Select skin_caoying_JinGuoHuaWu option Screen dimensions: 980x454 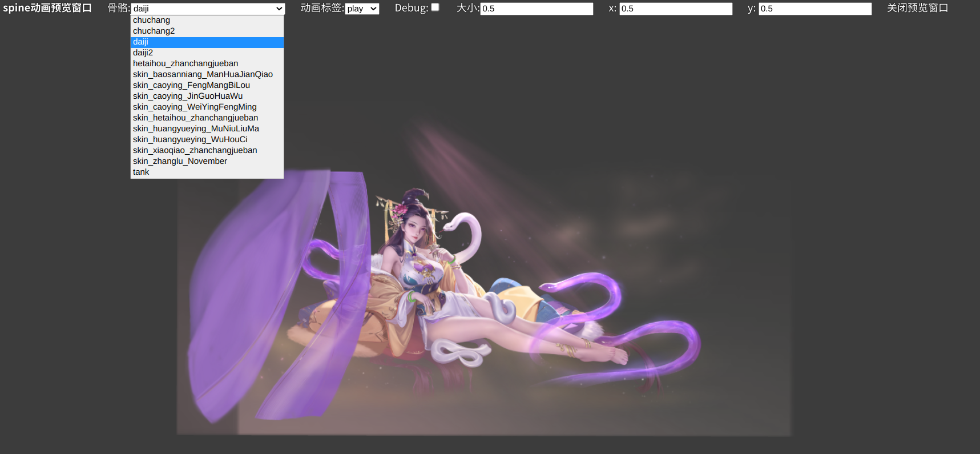pyautogui.click(x=207, y=96)
